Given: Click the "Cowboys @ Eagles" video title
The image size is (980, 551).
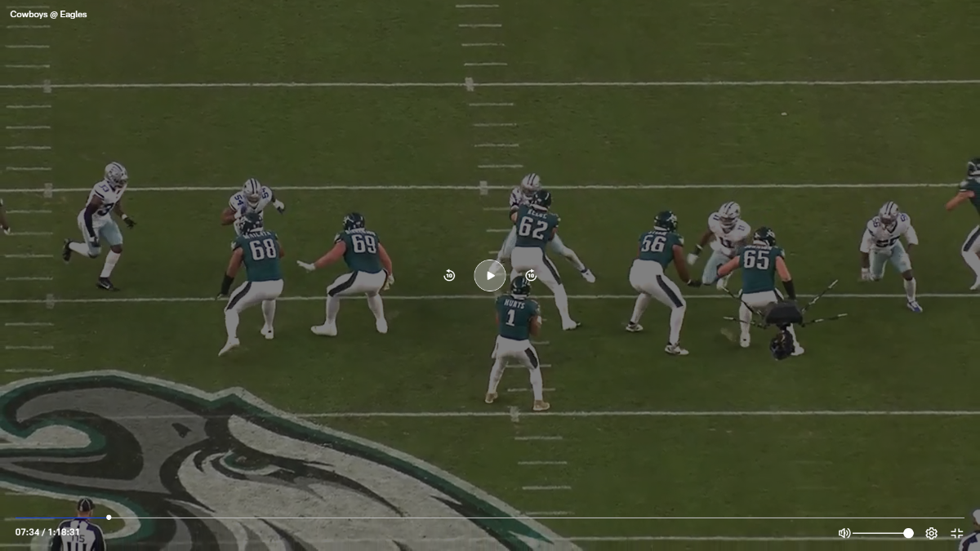Looking at the screenshot, I should [48, 14].
